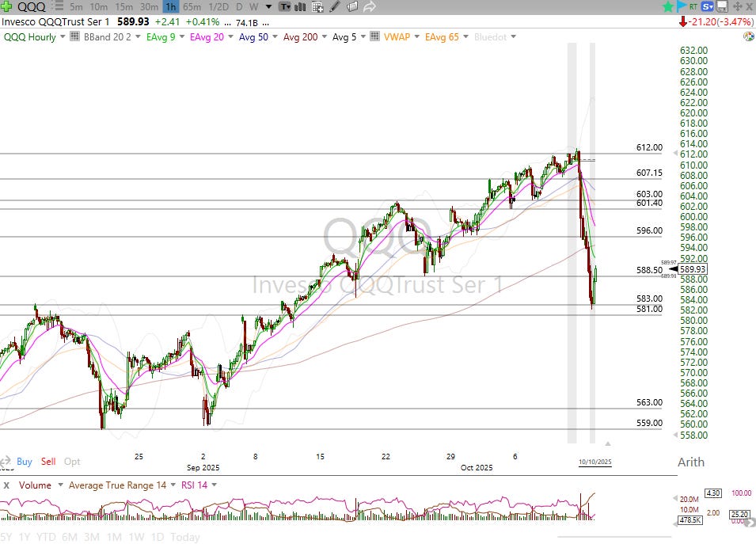Toggle the blue flag icon
Viewport: 756px width, 544px height.
(681, 7)
